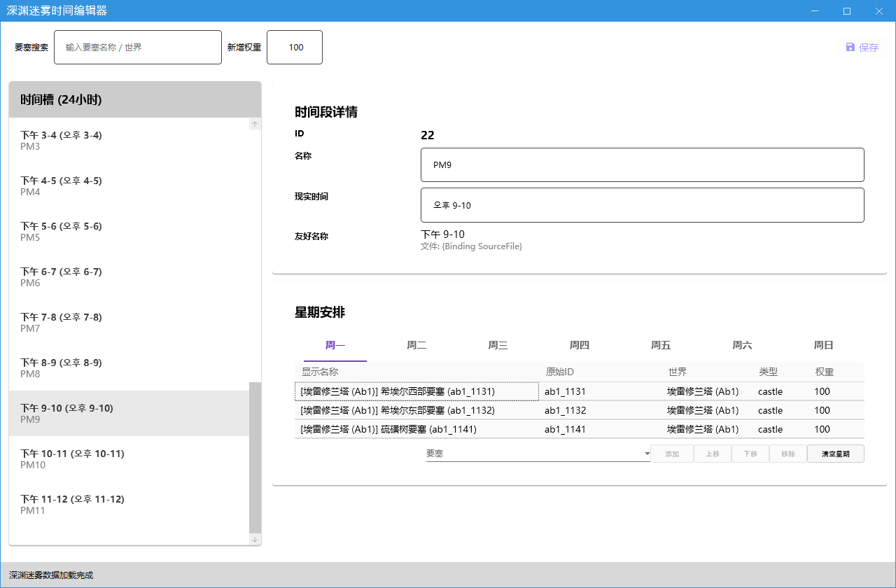Switch to the 周二 tab

pyautogui.click(x=416, y=345)
